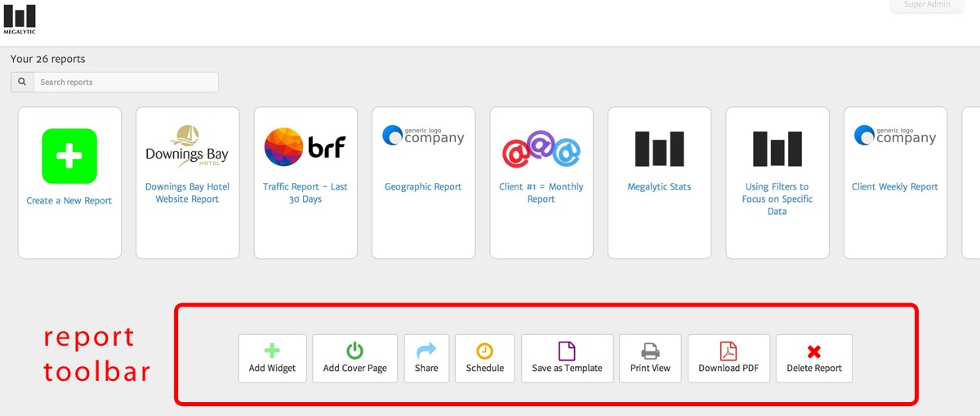Click the green plus Create report icon

69,155
